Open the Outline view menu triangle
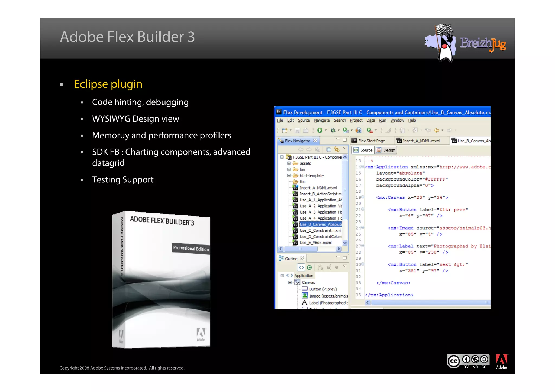 (x=345, y=266)
